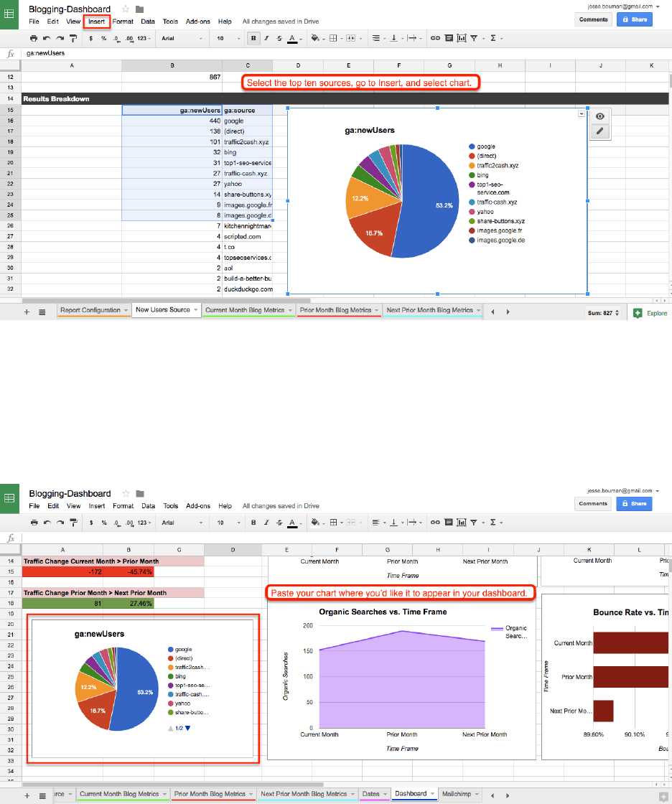
Task: Go to next legend page in Dashboard pie chart
Action: [188, 728]
